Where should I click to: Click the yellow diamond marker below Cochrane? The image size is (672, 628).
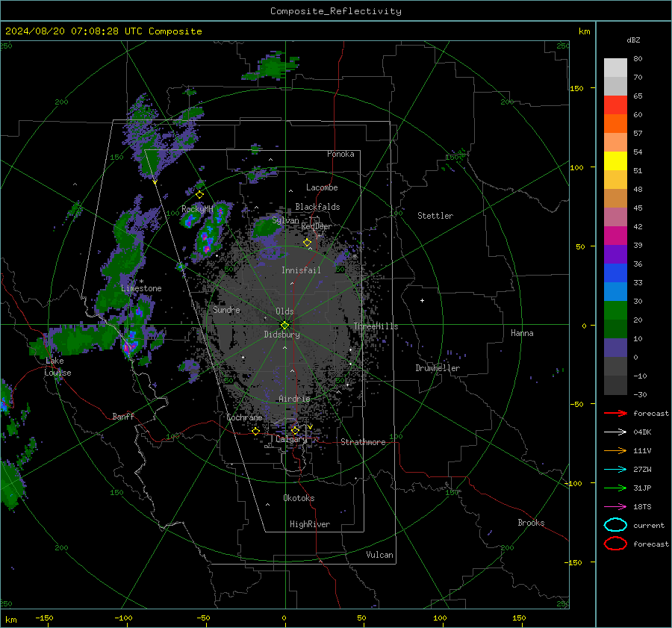(x=256, y=431)
